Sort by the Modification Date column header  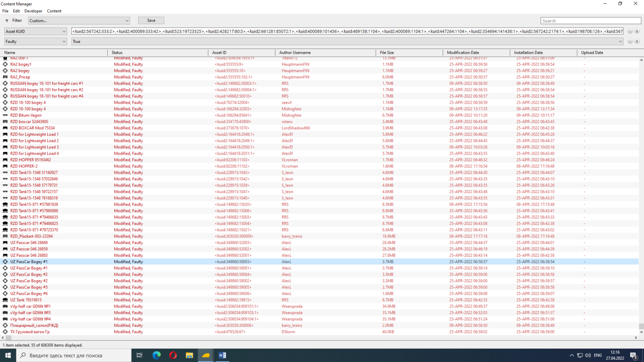pyautogui.click(x=477, y=53)
